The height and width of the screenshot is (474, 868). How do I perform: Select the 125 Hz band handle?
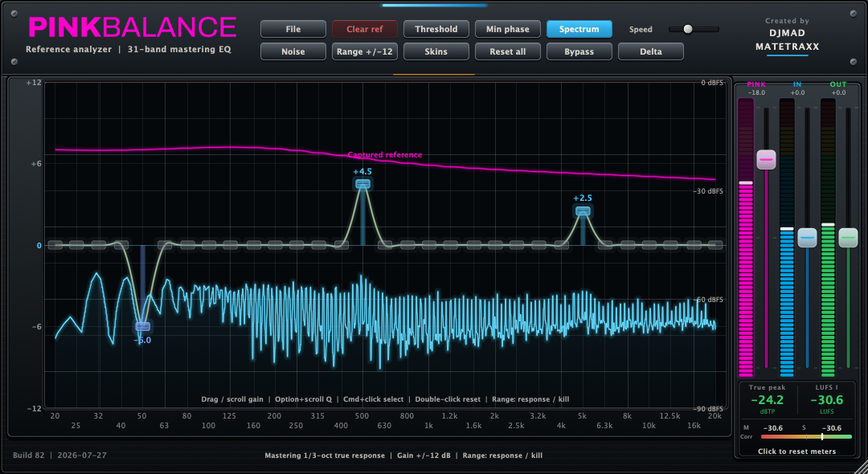click(231, 245)
